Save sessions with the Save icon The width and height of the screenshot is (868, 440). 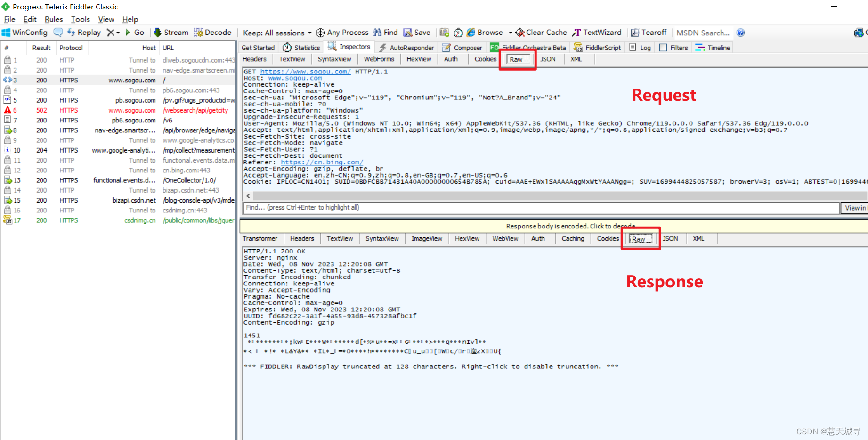[417, 33]
